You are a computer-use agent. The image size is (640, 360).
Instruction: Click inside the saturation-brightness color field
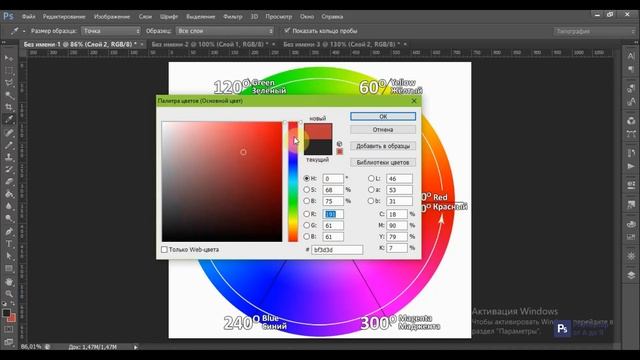tap(222, 182)
